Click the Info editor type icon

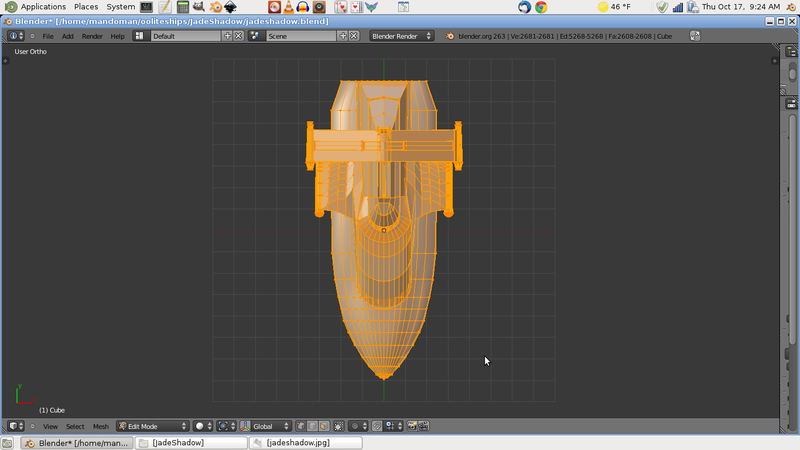(16, 36)
